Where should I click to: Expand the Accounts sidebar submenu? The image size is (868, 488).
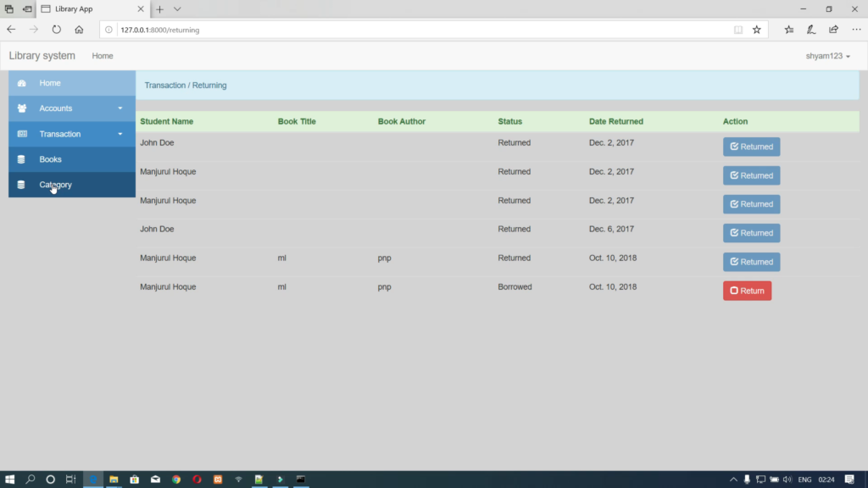click(x=120, y=108)
